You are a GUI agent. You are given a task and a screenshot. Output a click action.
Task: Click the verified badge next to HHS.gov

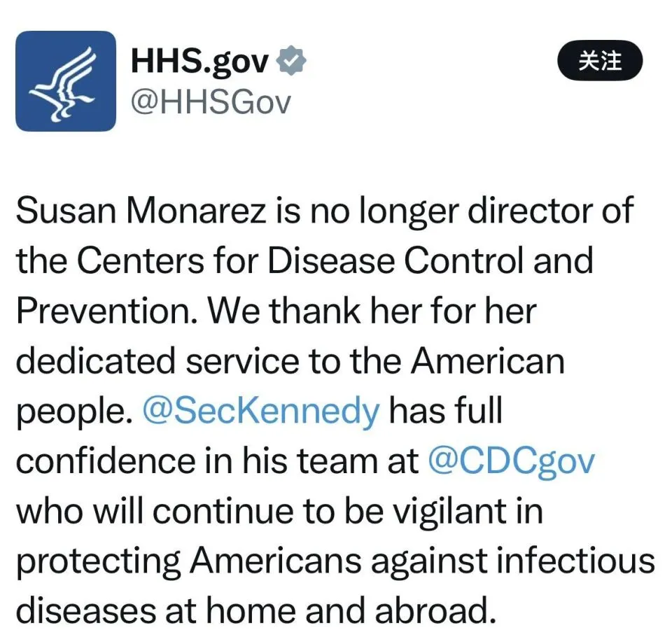coord(291,62)
